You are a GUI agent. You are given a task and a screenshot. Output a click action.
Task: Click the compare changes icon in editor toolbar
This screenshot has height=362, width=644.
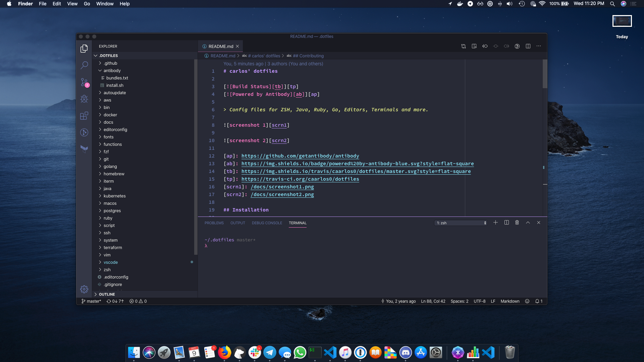[x=464, y=46]
